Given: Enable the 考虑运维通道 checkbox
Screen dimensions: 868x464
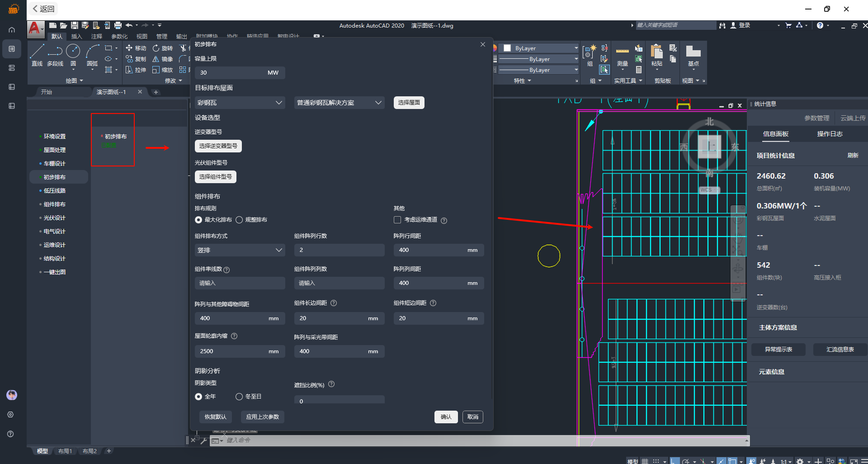Looking at the screenshot, I should [397, 220].
